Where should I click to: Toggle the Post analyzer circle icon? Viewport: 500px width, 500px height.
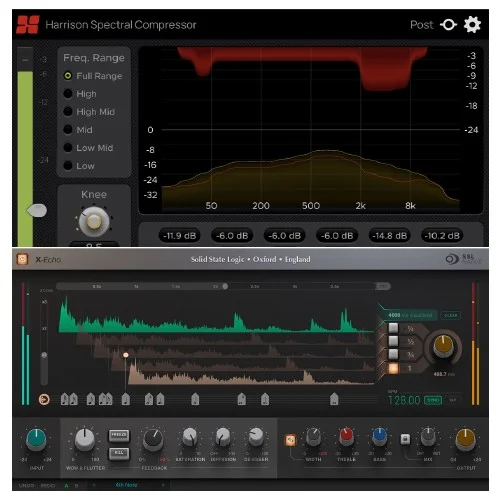click(449, 25)
